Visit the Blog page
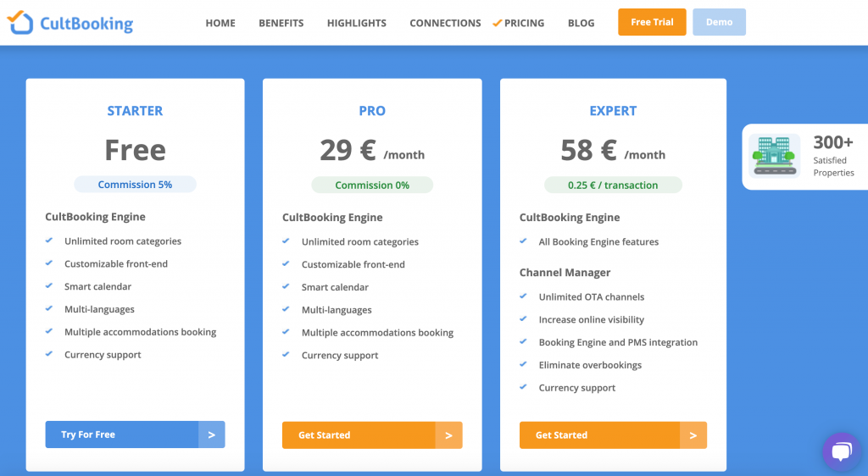The image size is (868, 476). point(581,23)
